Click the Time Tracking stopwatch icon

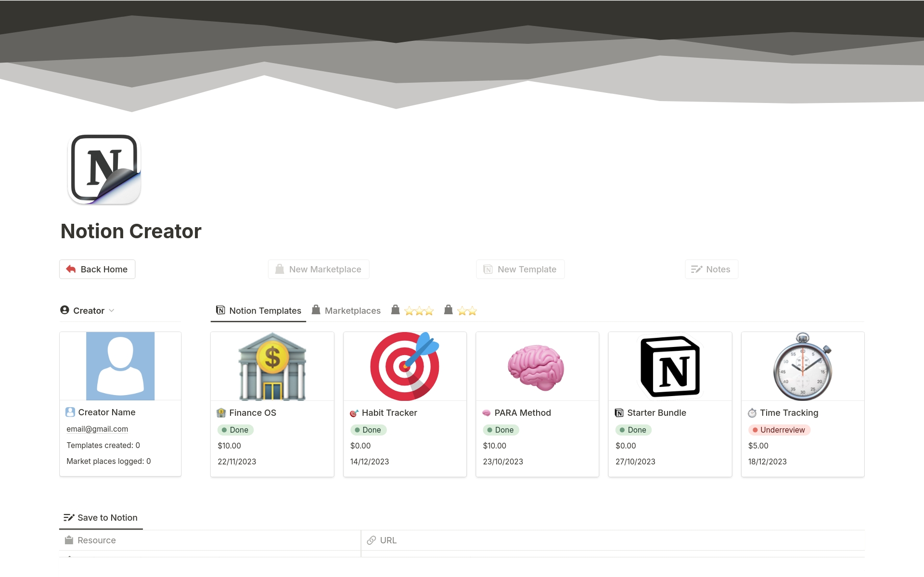tap(752, 413)
